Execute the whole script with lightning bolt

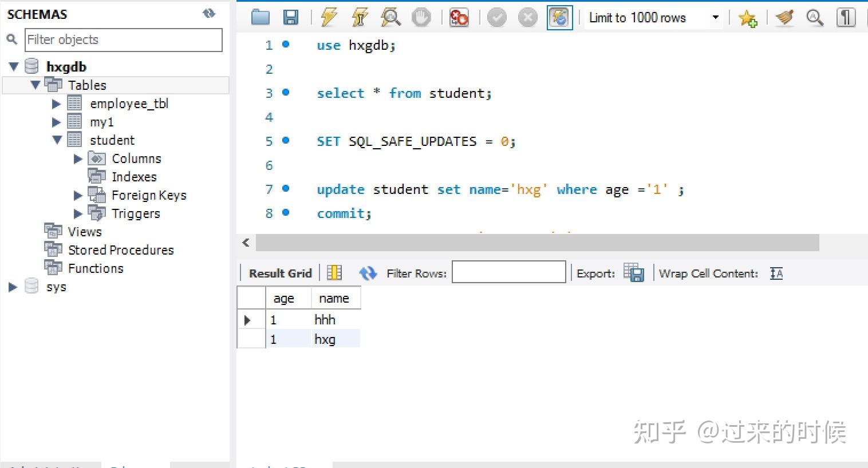pyautogui.click(x=329, y=18)
